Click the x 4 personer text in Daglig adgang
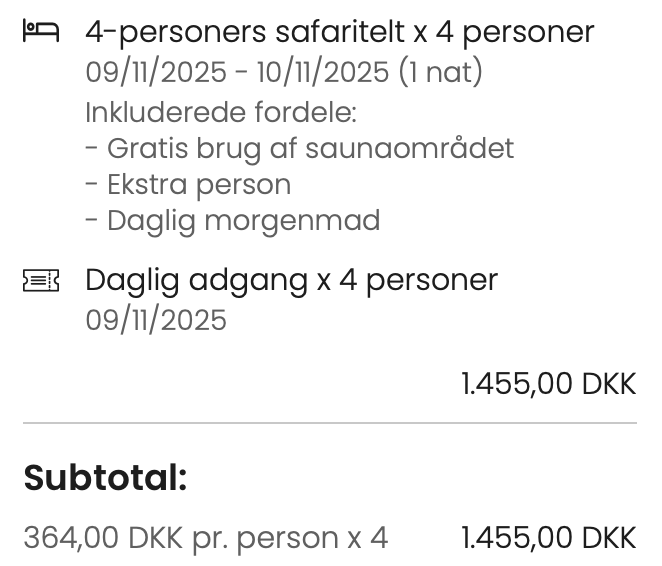The image size is (662, 566). coord(407,281)
